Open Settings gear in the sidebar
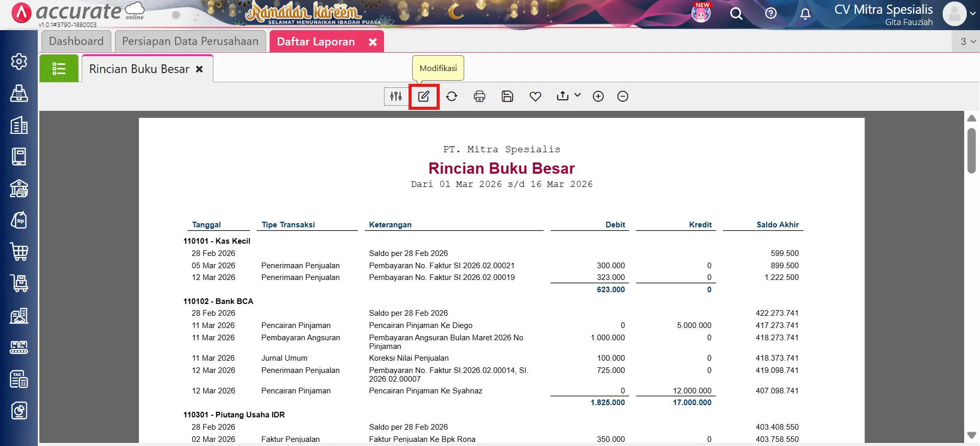 click(x=19, y=61)
